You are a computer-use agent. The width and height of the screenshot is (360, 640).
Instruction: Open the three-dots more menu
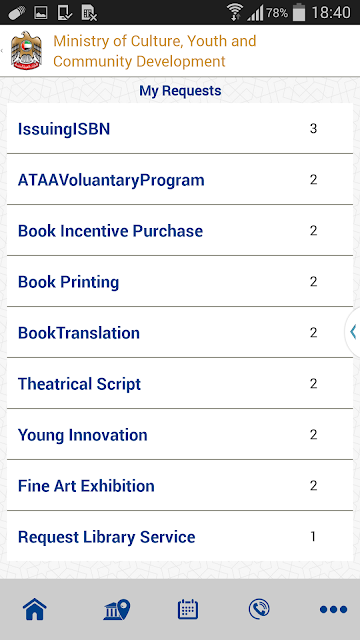tap(333, 610)
